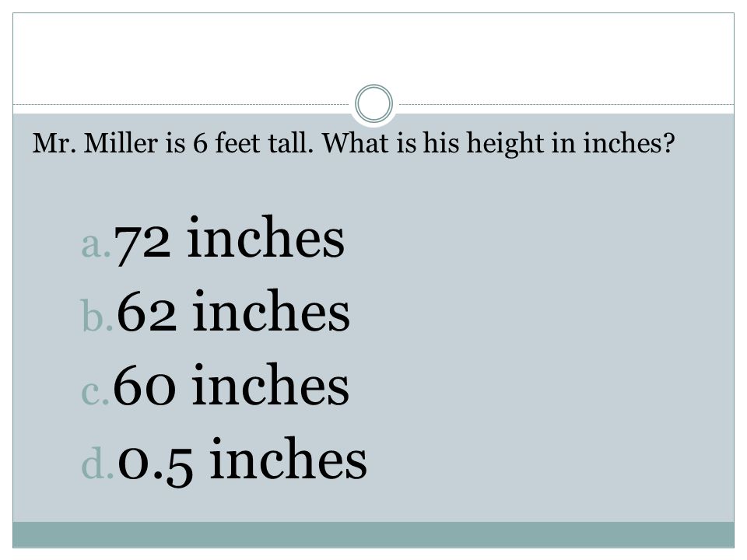This screenshot has height=560, width=747.
Task: Click the letter label b.
Action: coord(97,314)
